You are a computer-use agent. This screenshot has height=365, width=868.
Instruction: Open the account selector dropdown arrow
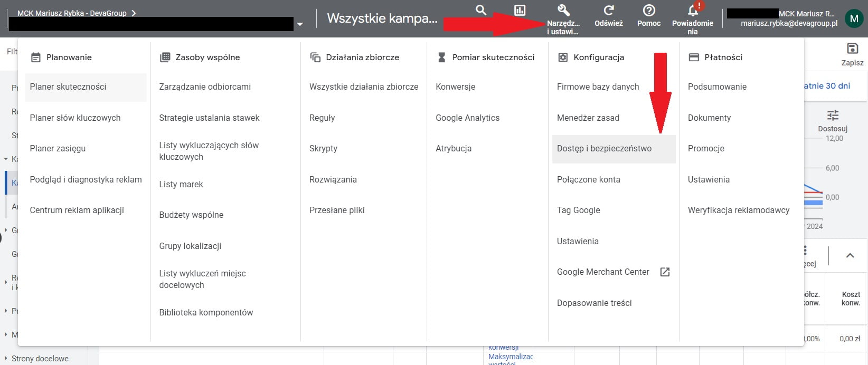tap(300, 24)
